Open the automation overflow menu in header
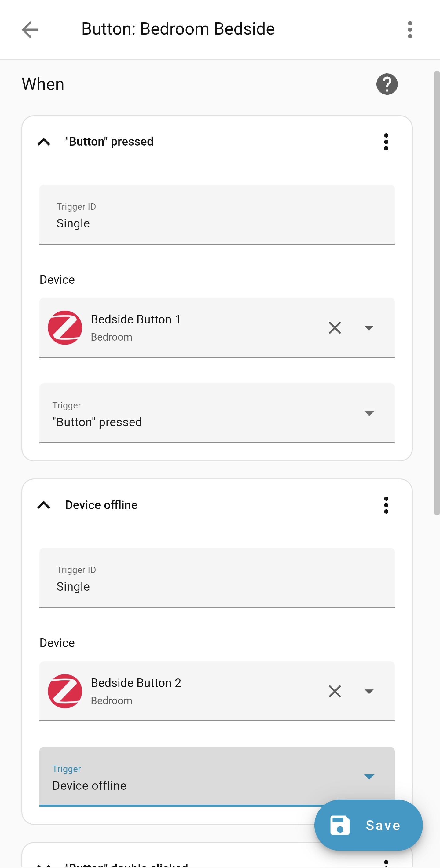 [x=410, y=29]
